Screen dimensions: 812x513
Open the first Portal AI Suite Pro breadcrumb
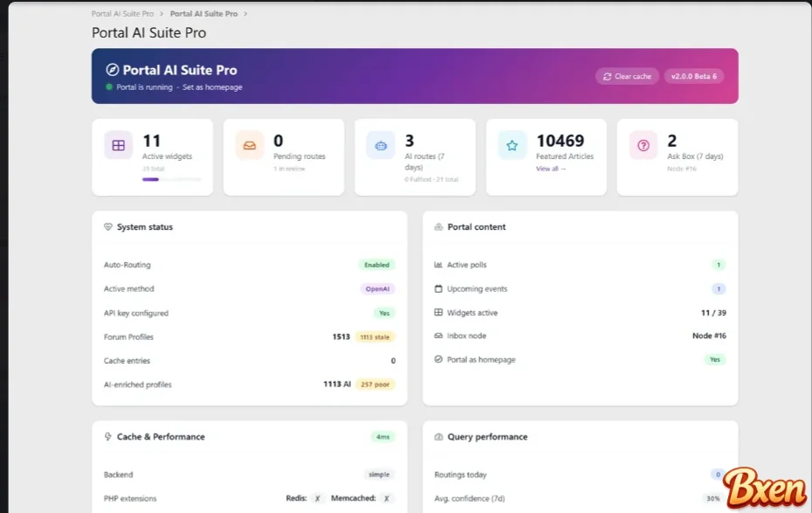pyautogui.click(x=123, y=14)
